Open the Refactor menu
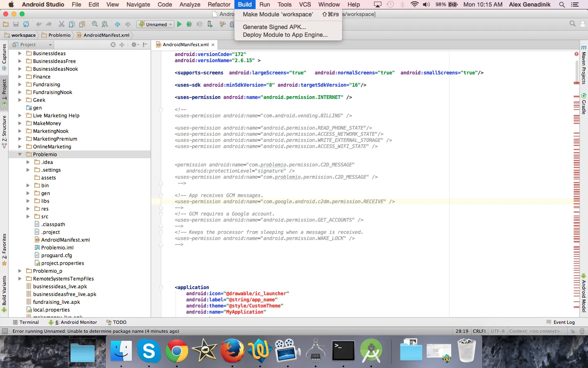588x368 pixels. 219,4
